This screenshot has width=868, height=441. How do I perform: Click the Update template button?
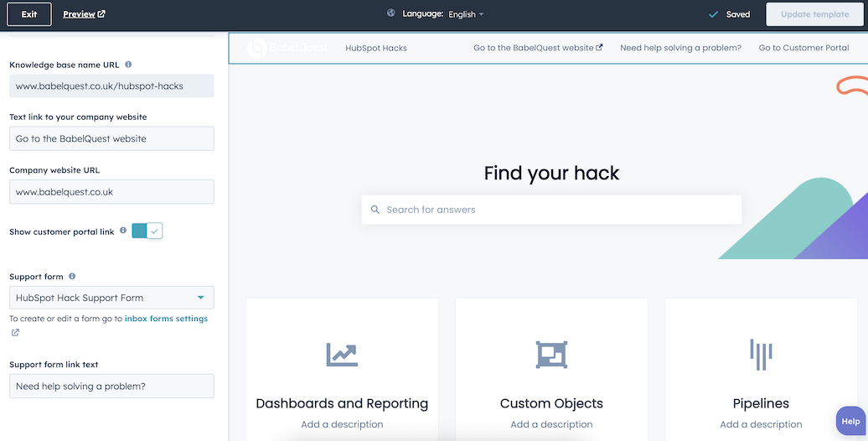tap(815, 14)
